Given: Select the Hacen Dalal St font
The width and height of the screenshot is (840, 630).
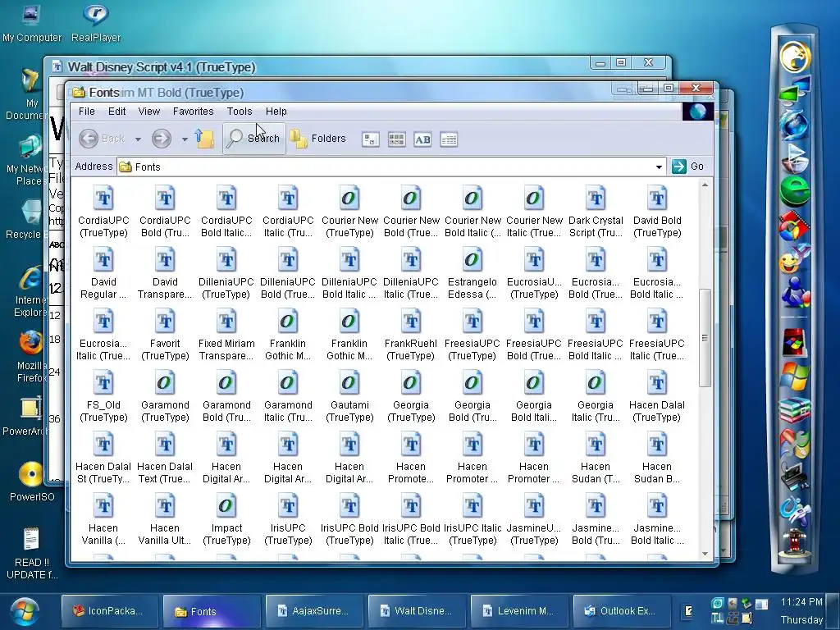Looking at the screenshot, I should coord(103,459).
